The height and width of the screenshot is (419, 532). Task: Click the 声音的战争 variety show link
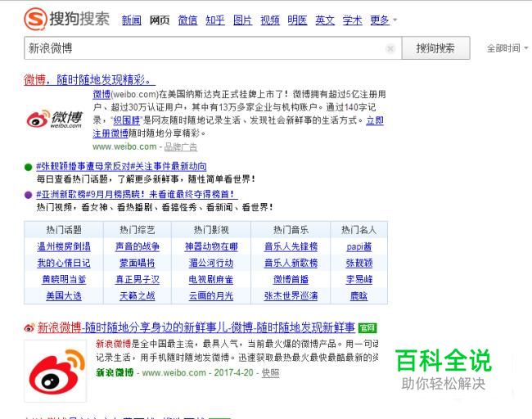pyautogui.click(x=138, y=246)
